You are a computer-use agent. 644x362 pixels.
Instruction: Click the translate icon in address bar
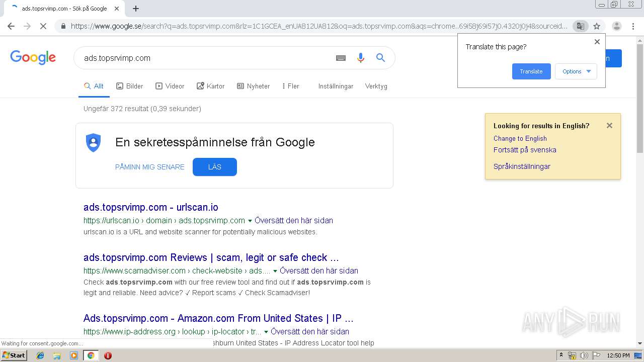(581, 26)
